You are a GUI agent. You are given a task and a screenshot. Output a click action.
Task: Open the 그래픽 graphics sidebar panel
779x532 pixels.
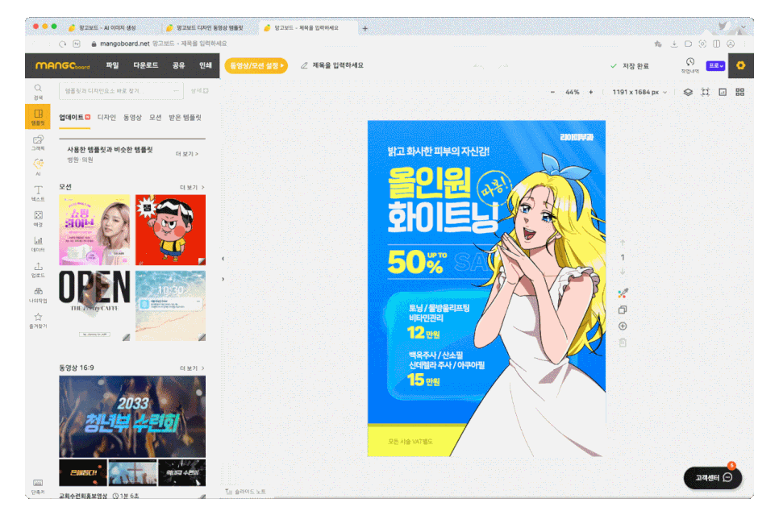point(38,143)
